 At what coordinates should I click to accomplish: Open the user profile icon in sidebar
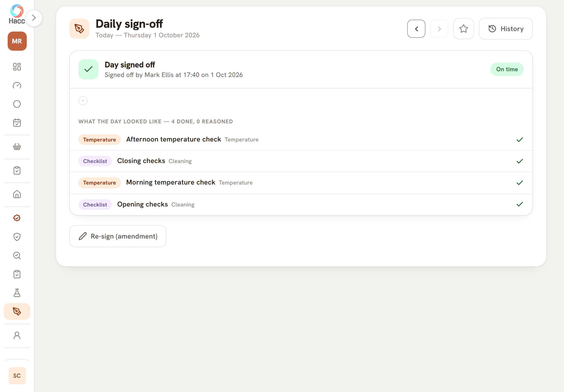coord(17,336)
